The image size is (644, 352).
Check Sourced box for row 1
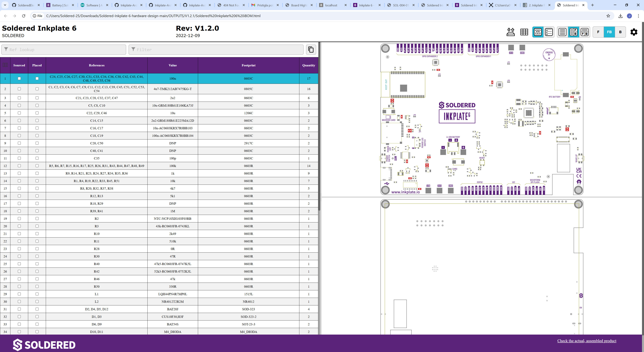(19, 78)
